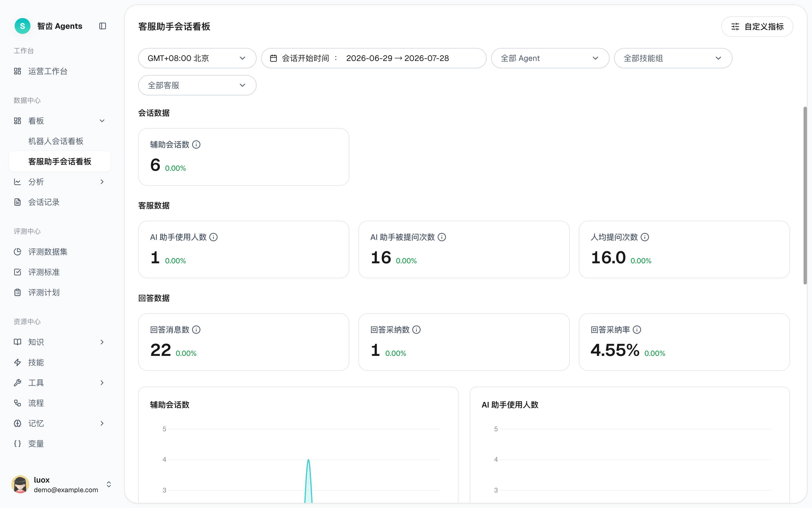812x508 pixels.
Task: Collapse the sidebar panel icon
Action: pyautogui.click(x=103, y=26)
